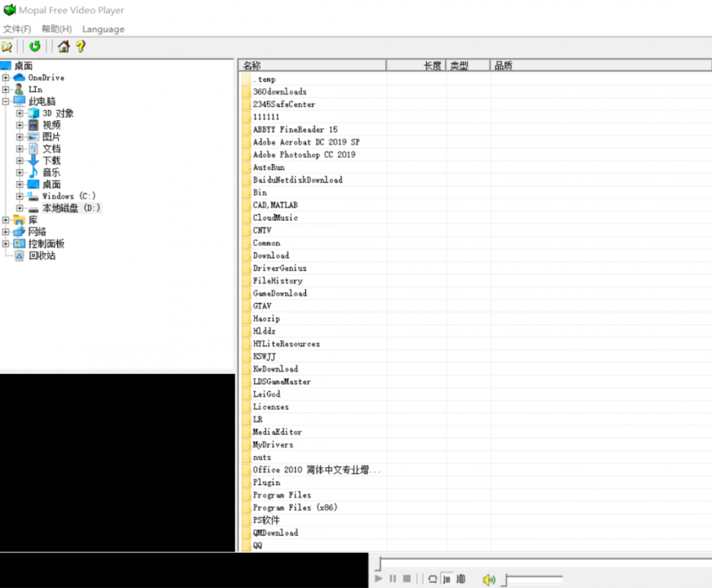Expand the 下载 folder node
The height and width of the screenshot is (588, 712).
tap(20, 160)
